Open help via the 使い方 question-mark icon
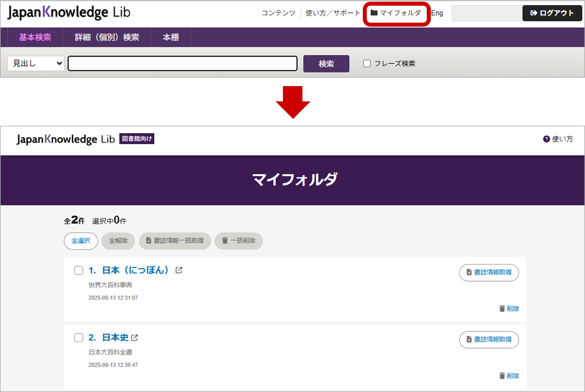Screen dimensions: 585x392 [545, 139]
